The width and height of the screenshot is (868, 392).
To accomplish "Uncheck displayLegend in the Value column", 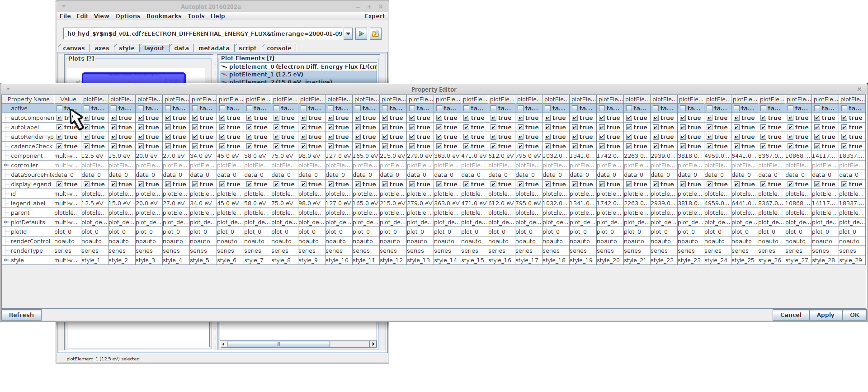I will [59, 184].
